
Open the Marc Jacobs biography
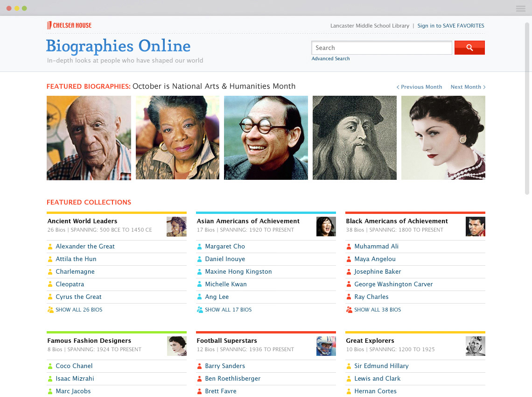point(73,391)
